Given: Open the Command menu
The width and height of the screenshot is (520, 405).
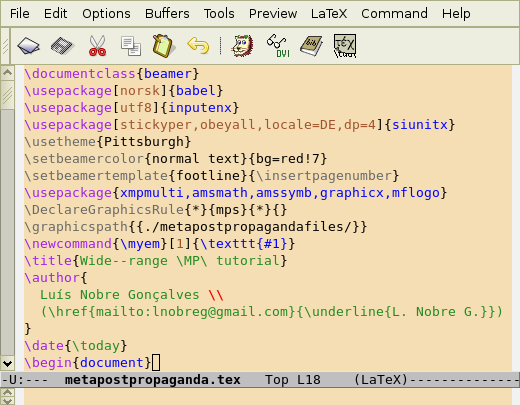Looking at the screenshot, I should pyautogui.click(x=394, y=14).
